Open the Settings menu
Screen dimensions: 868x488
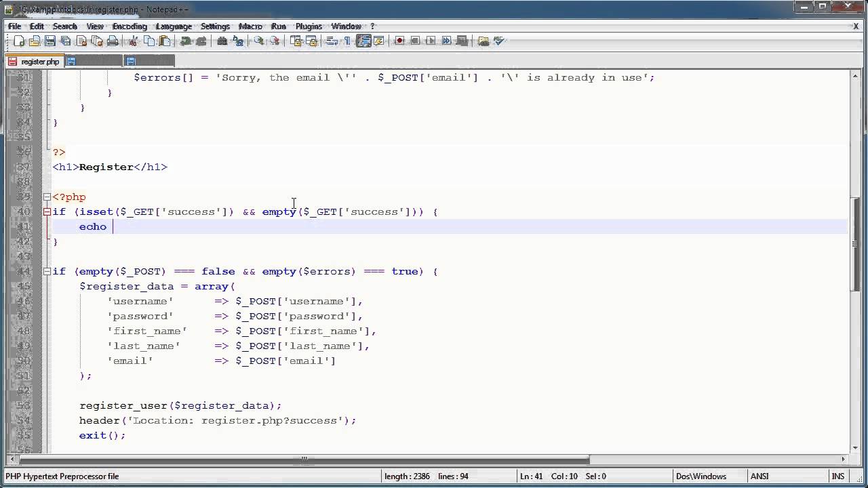[215, 26]
